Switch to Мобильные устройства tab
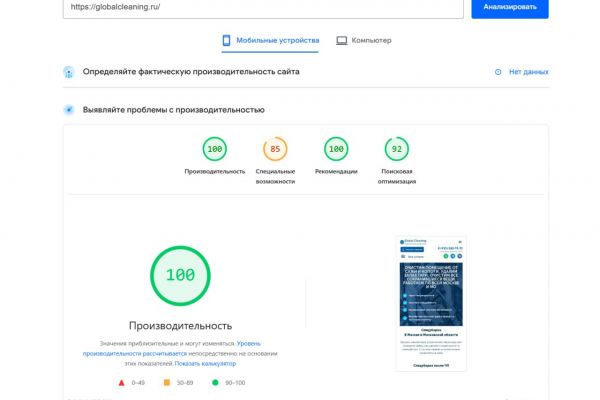Viewport: 600px width, 400px height. coord(270,41)
